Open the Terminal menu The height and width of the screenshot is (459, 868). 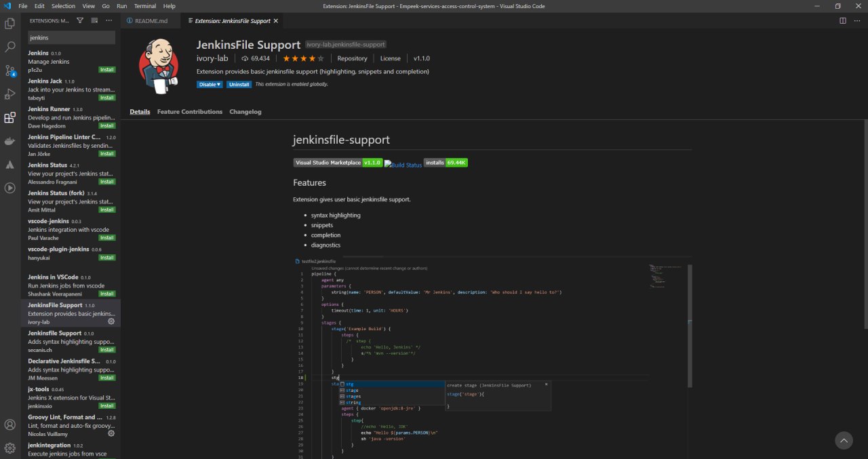pos(145,6)
